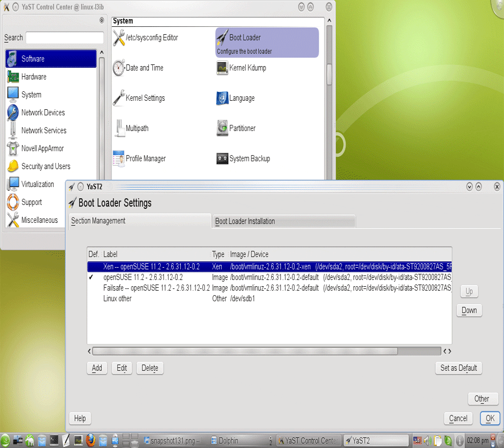Open the /etc/sysconfig Editor module

coord(145,38)
